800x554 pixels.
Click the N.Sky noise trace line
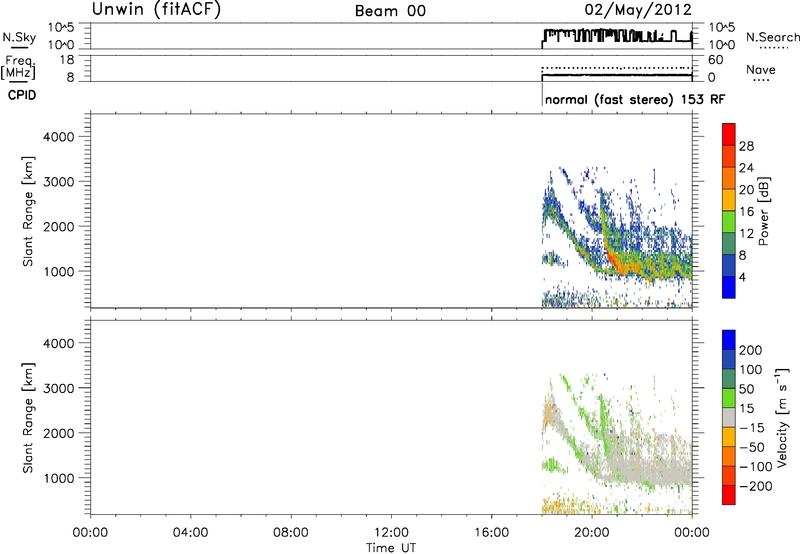point(617,38)
